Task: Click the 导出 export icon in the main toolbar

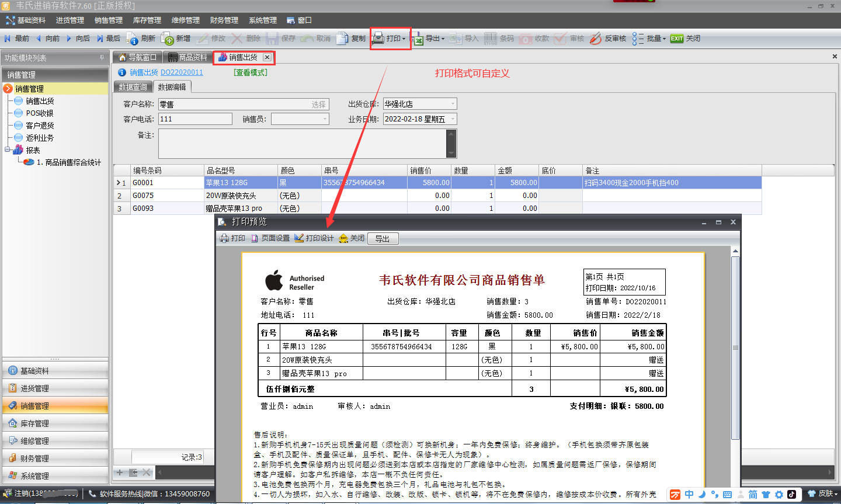Action: 418,39
